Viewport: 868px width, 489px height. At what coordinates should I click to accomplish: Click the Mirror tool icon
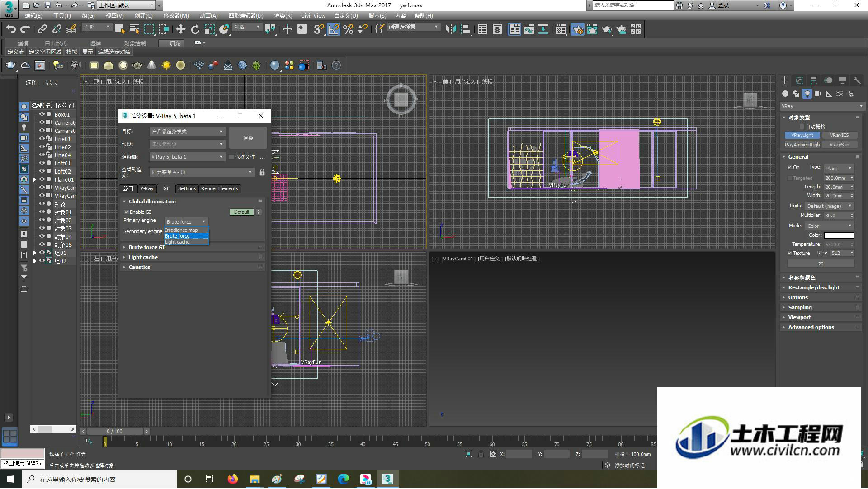(450, 29)
